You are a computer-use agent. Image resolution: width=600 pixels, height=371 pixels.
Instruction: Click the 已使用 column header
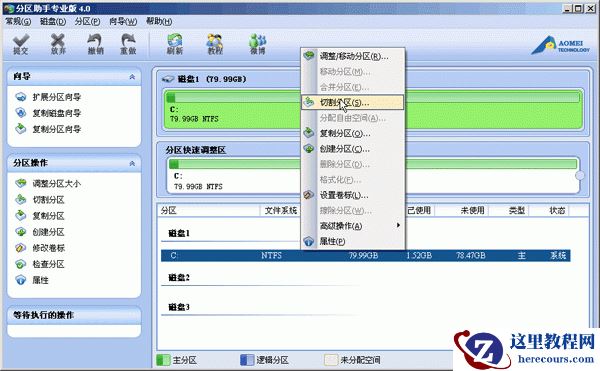[x=419, y=210]
